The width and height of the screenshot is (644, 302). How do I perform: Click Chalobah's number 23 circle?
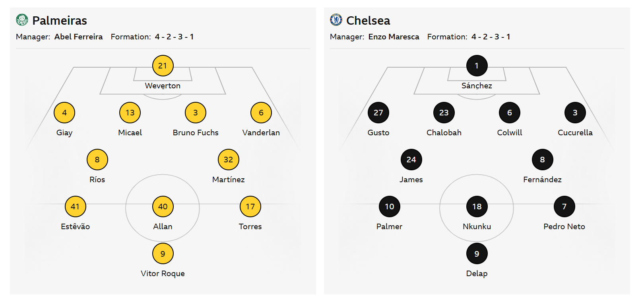(444, 113)
